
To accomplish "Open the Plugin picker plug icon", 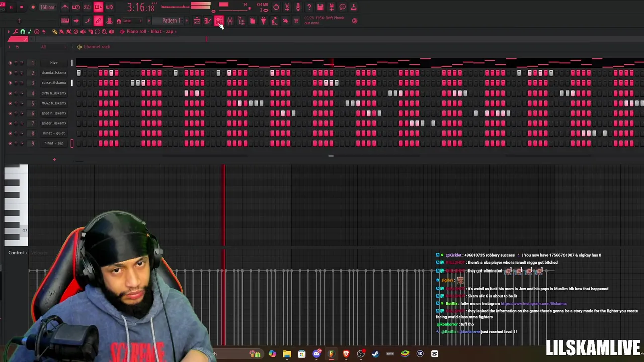I will [263, 21].
